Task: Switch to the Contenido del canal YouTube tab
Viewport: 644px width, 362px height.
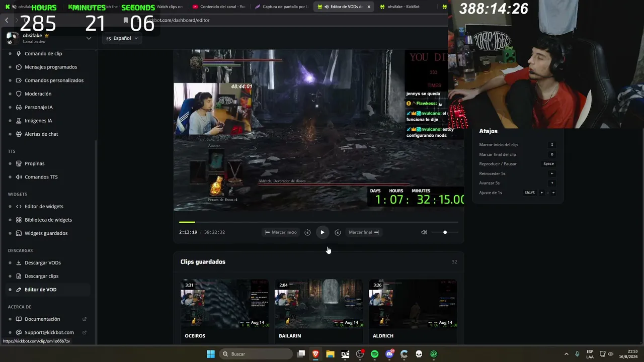Action: click(218, 7)
